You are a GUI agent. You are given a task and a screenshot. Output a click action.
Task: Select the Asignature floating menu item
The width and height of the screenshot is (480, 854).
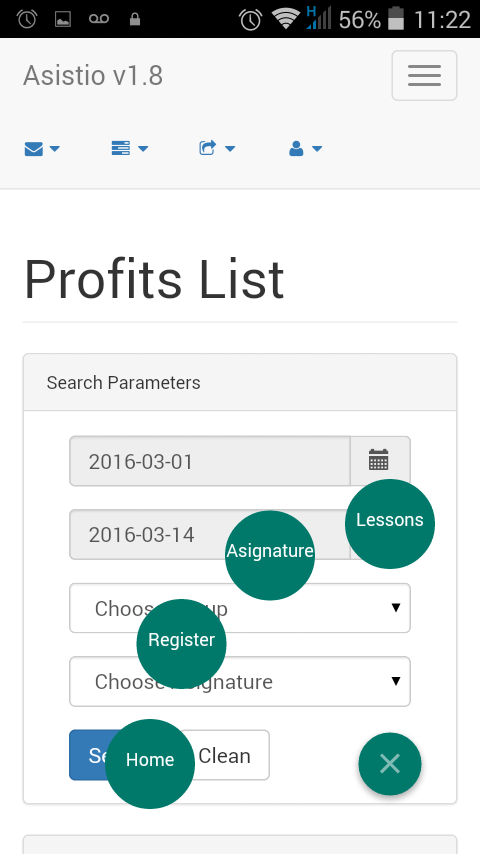tap(270, 555)
